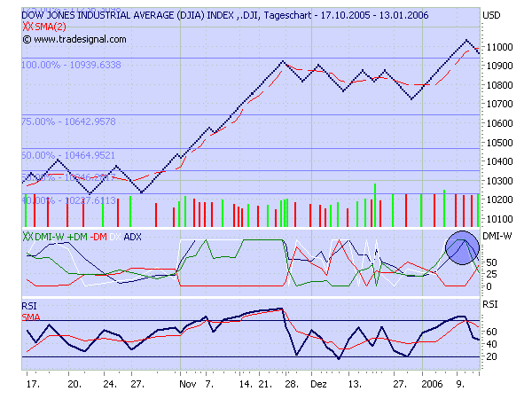Select the RSI legend label at panel left

[x=29, y=306]
